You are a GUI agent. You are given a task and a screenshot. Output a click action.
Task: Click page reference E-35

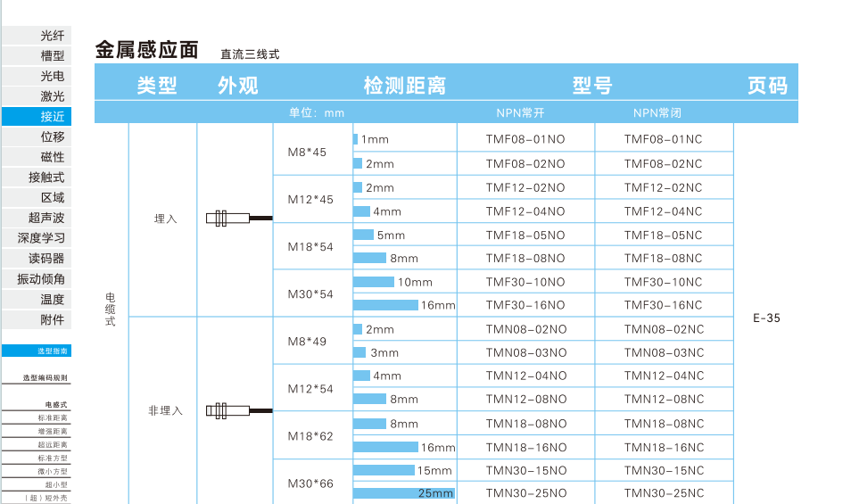click(766, 318)
